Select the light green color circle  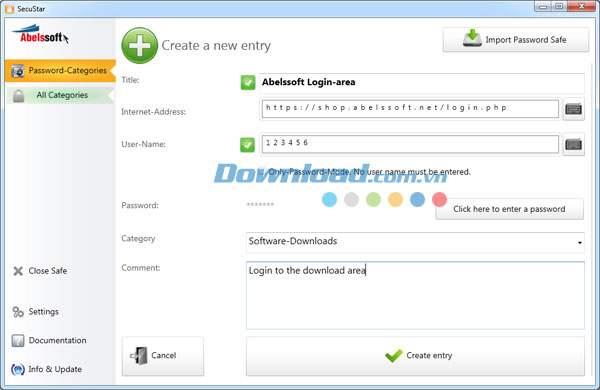point(373,199)
